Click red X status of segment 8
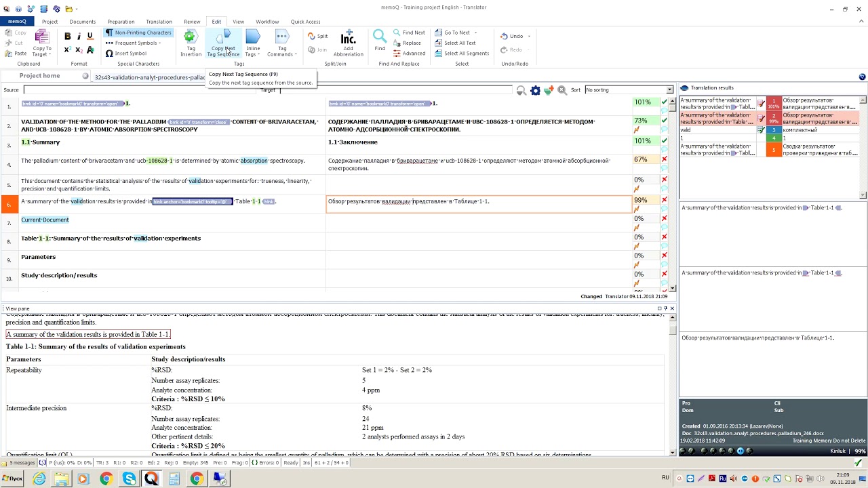 (x=664, y=237)
